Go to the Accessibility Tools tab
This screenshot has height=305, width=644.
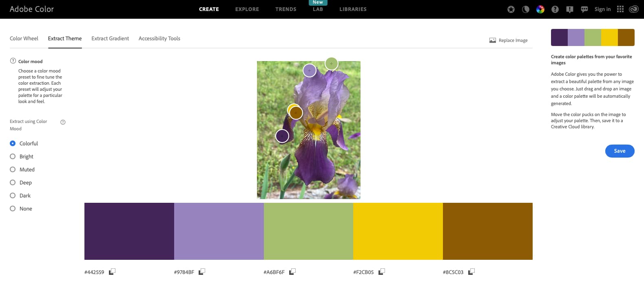click(159, 38)
